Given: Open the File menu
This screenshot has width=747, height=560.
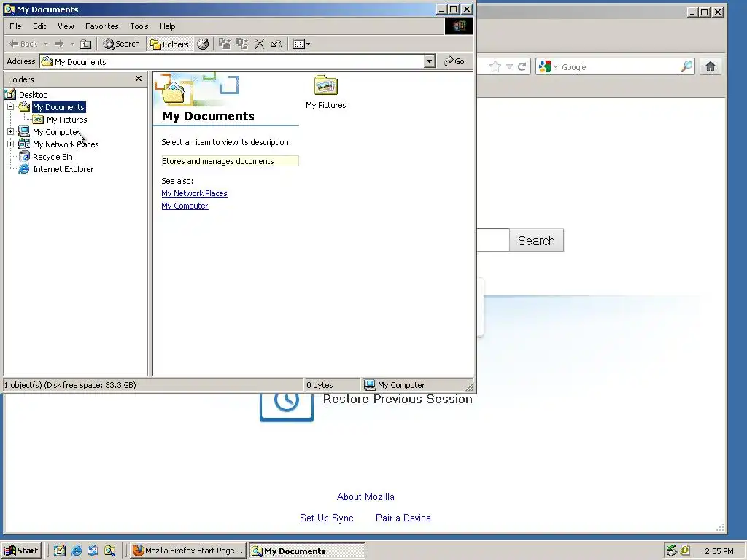Looking at the screenshot, I should click(x=15, y=26).
